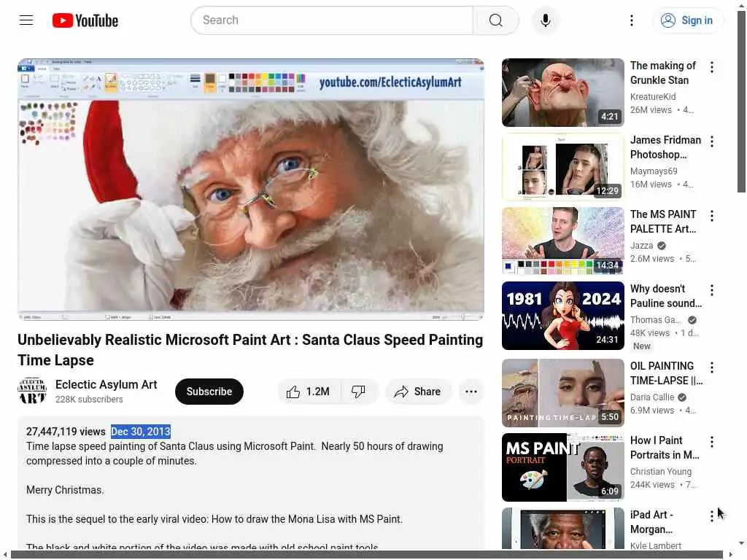Click Christian Young channel name
This screenshot has width=747, height=560.
[661, 472]
